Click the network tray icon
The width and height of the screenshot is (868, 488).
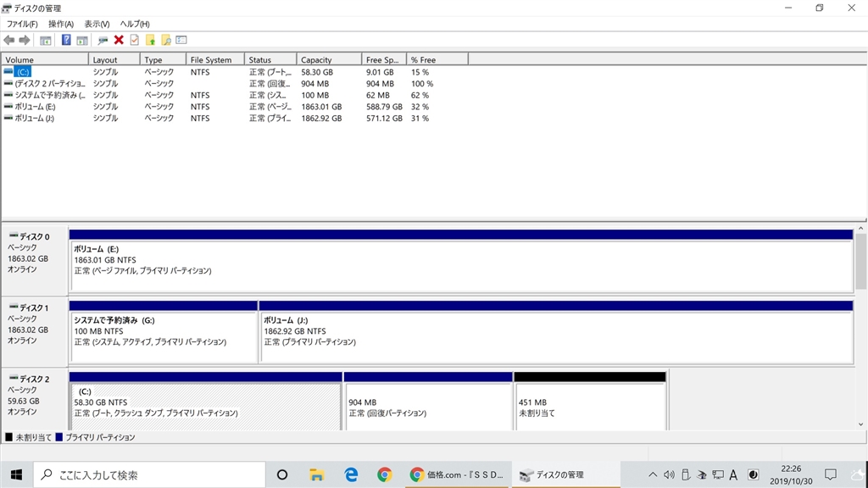pos(718,474)
